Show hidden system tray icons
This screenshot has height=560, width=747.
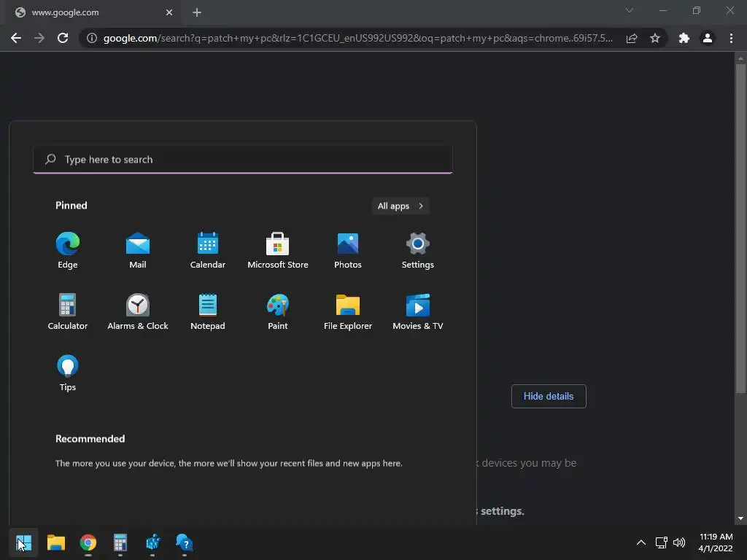641,542
